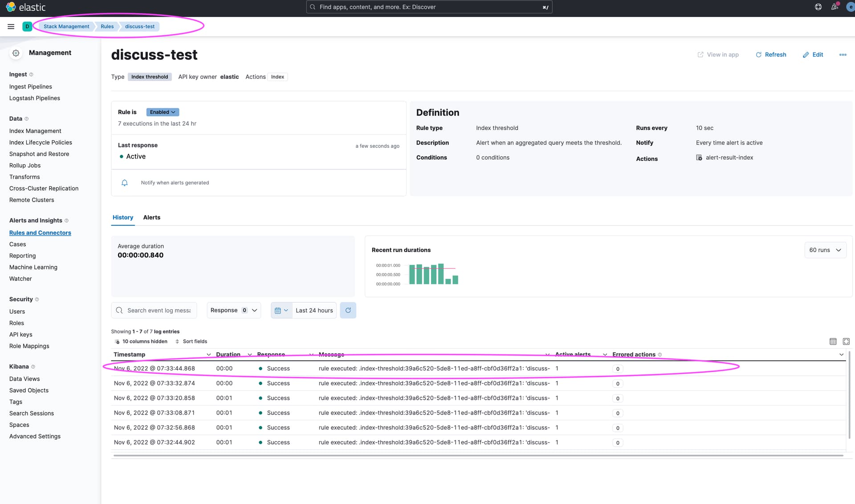Click the tallest green run duration bar
This screenshot has width=855, height=504.
(x=441, y=274)
